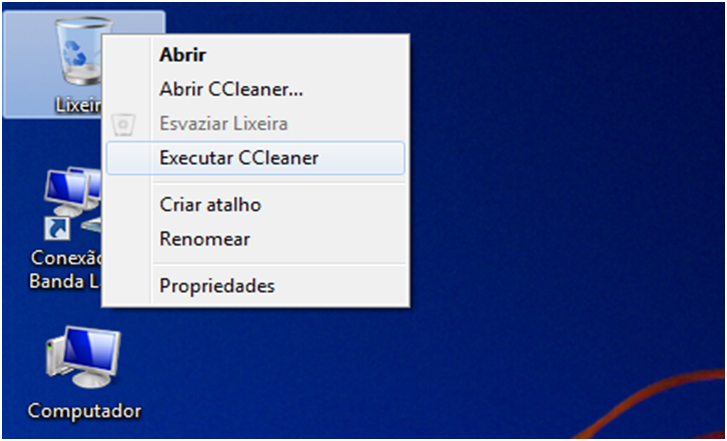Choose Abrir CCleaner... menu entry

(255, 89)
